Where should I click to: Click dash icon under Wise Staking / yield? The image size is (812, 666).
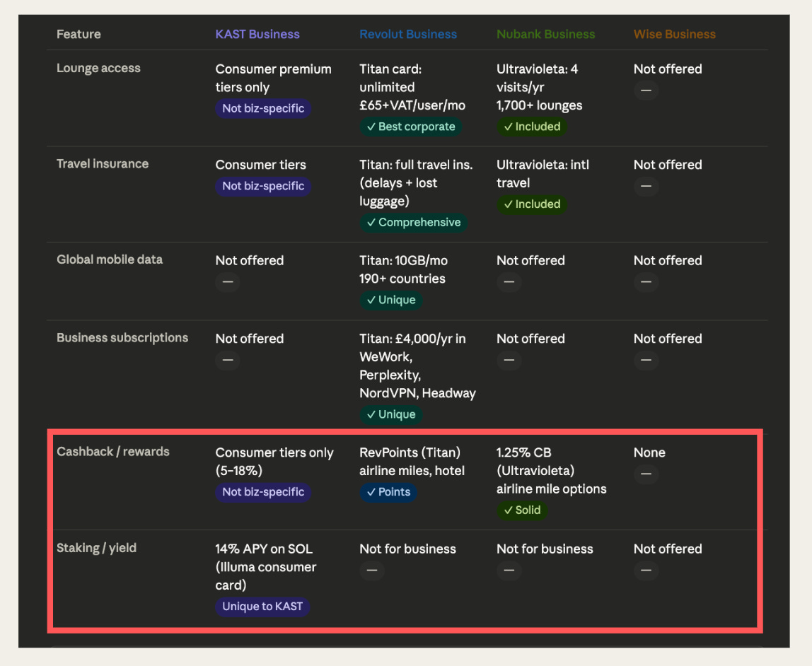tap(646, 571)
